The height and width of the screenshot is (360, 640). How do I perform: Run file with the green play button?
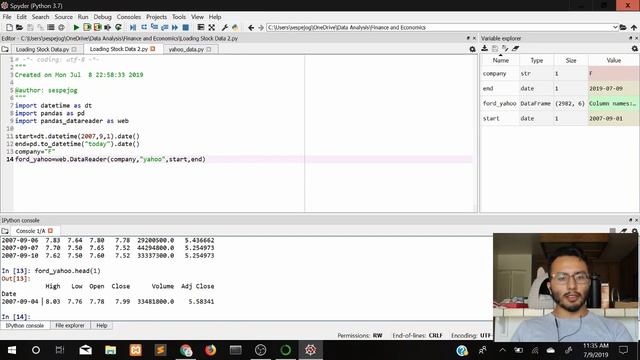point(76,27)
